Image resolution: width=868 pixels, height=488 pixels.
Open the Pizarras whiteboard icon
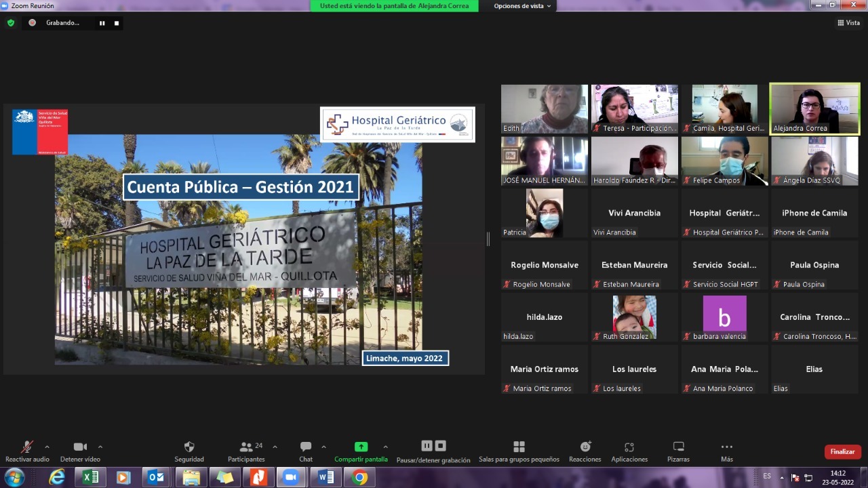678,447
